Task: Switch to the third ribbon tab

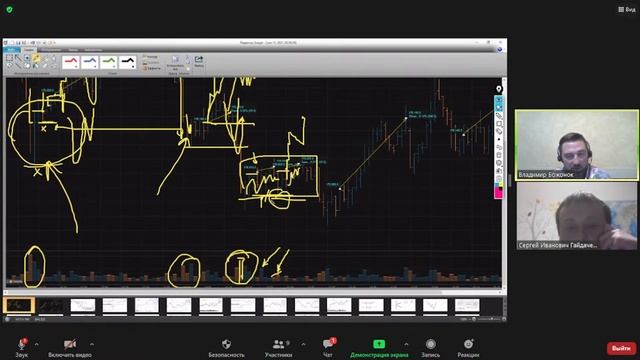Action: (51, 50)
